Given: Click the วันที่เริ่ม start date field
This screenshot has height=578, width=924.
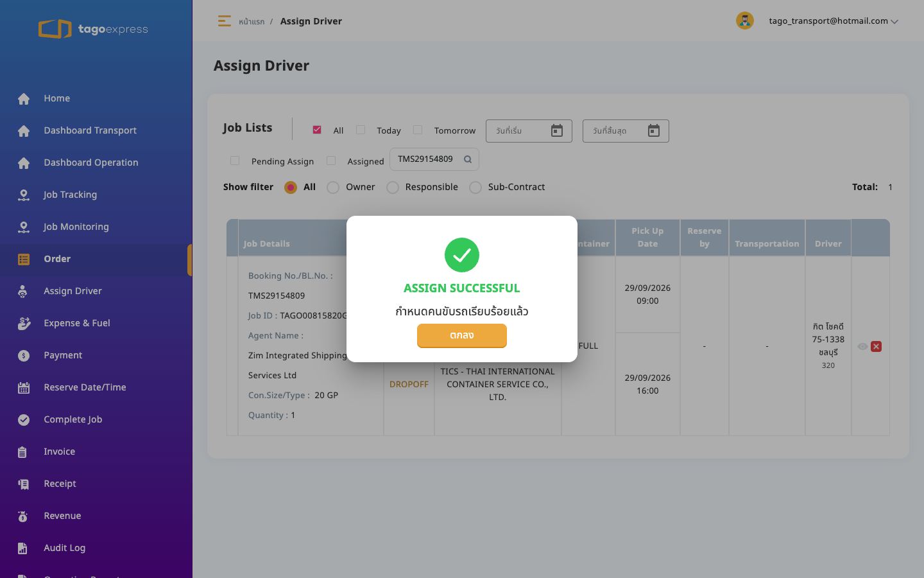Looking at the screenshot, I should click(x=529, y=131).
